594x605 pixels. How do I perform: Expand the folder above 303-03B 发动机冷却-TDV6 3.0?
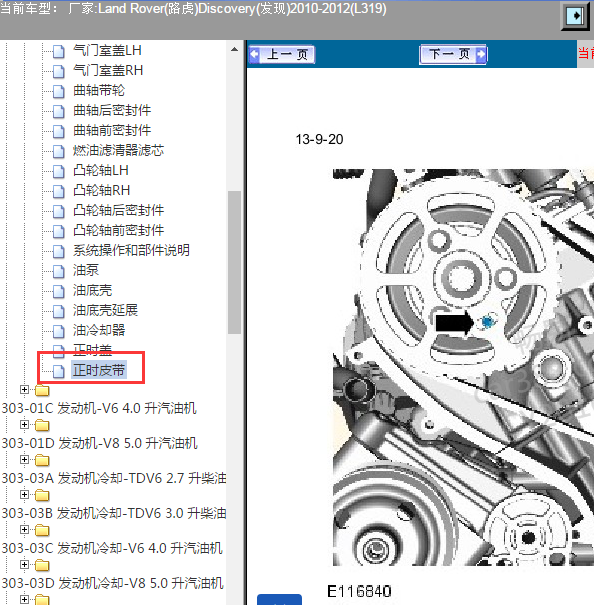[24, 495]
